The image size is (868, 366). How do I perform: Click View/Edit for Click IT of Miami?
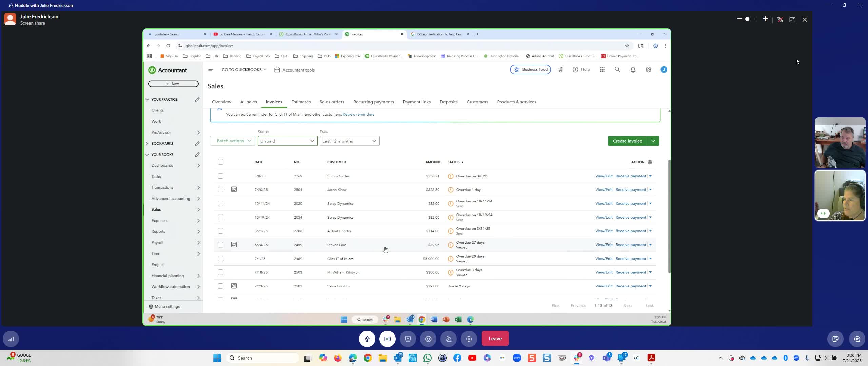point(604,259)
